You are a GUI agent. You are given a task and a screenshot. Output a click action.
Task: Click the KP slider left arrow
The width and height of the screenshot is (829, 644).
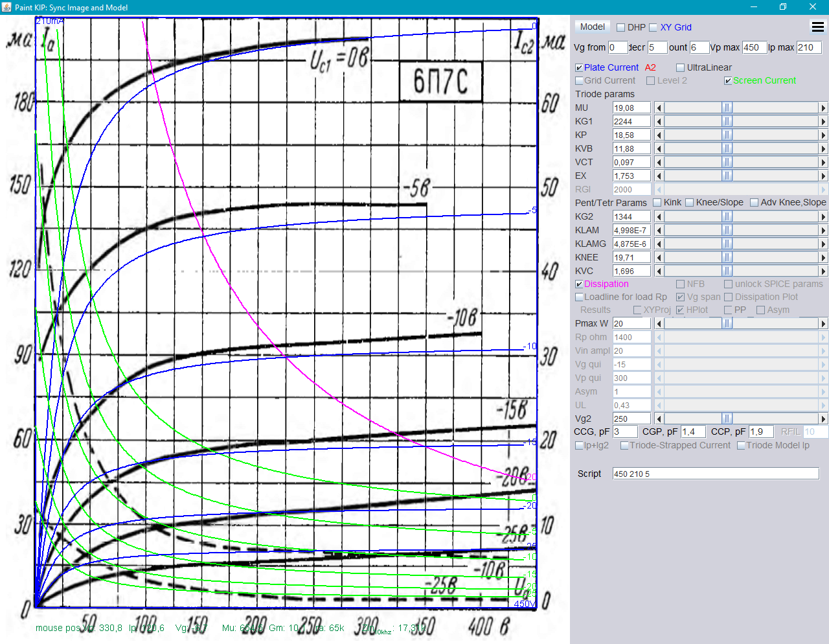pos(659,135)
